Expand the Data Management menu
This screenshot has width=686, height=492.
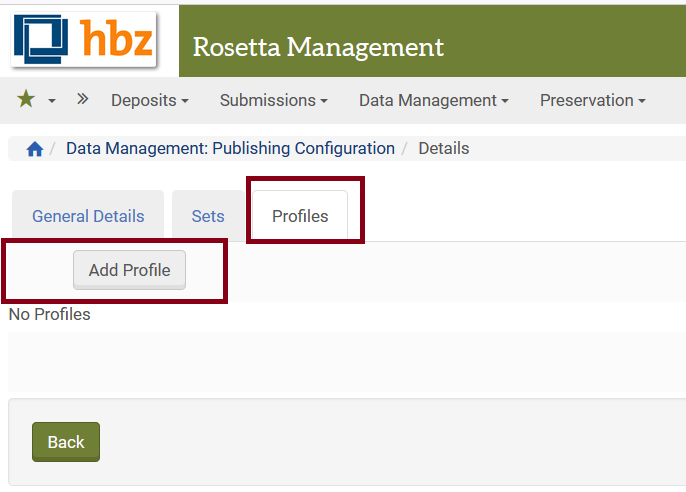[433, 100]
